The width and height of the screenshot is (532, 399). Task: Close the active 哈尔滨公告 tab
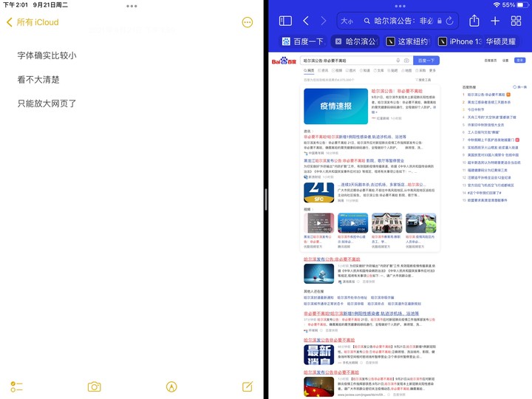pos(338,41)
